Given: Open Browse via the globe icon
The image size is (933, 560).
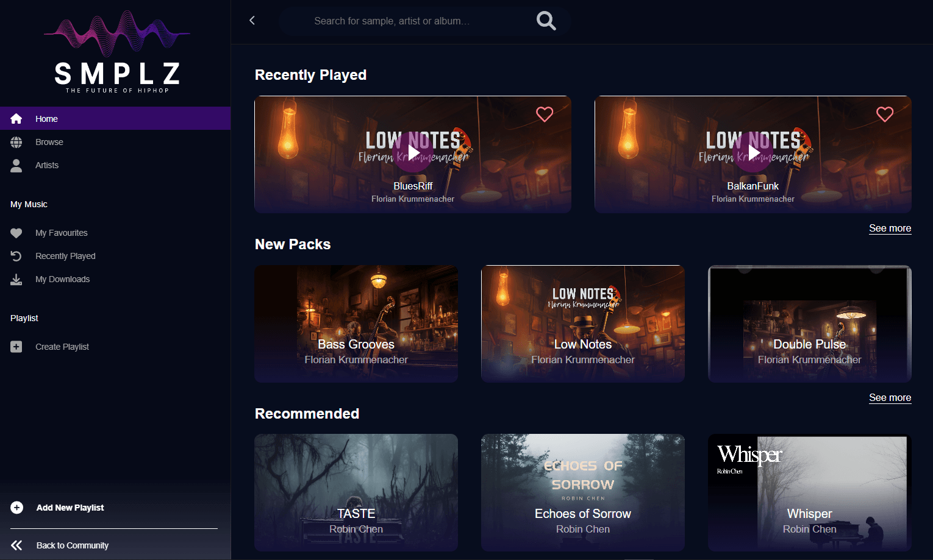Looking at the screenshot, I should point(16,141).
